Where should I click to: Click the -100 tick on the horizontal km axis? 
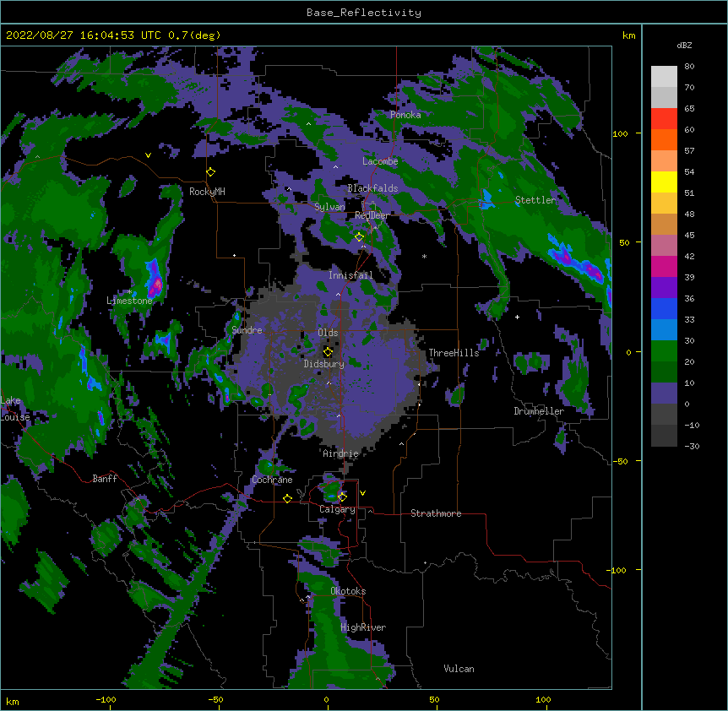coord(106,699)
